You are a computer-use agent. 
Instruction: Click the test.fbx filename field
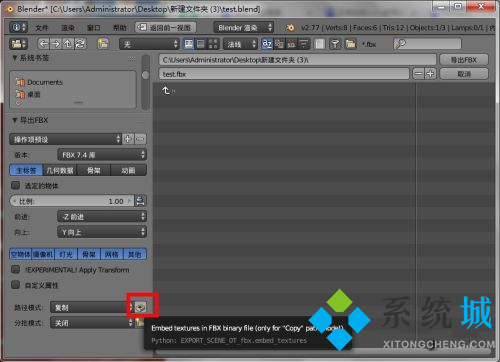284,74
